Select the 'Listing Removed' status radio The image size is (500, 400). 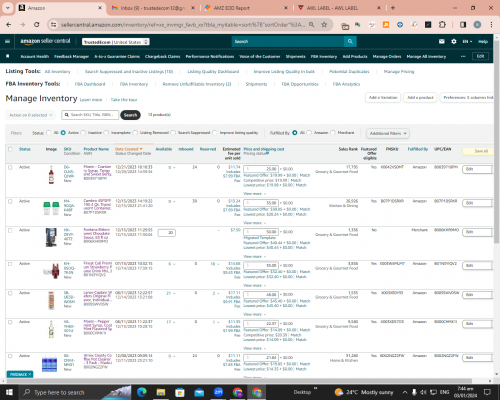click(135, 133)
